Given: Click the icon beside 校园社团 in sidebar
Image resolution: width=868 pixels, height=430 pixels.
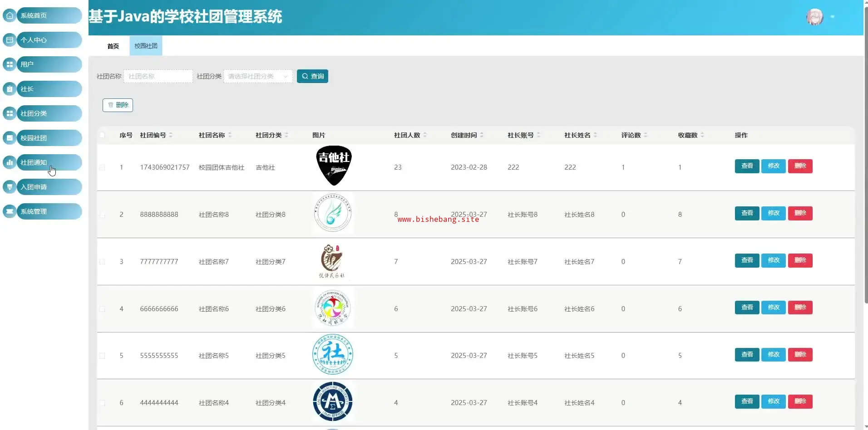Looking at the screenshot, I should [x=10, y=138].
